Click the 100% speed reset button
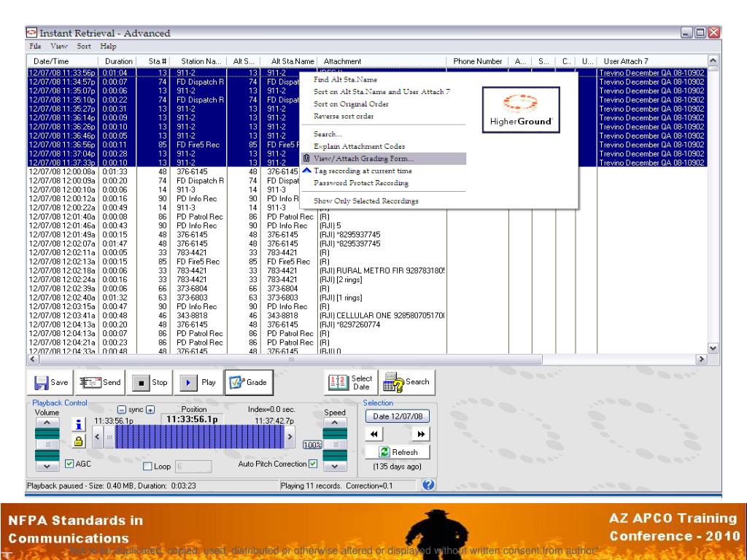The image size is (747, 560). [312, 445]
